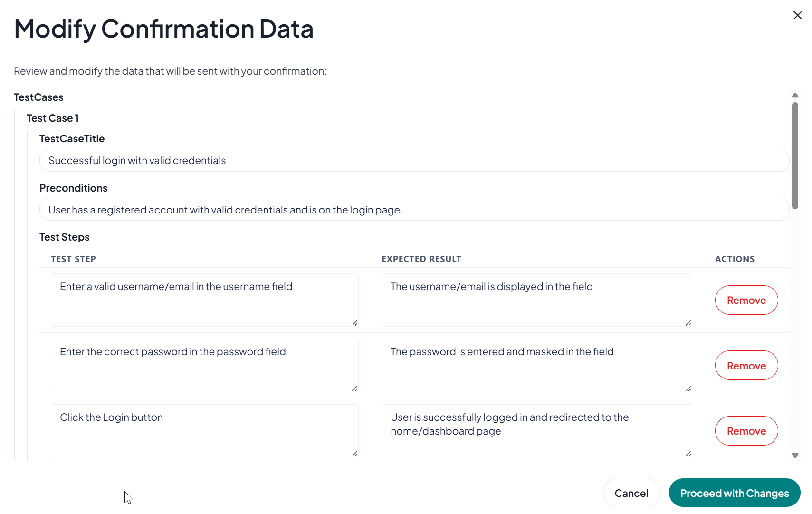Click the resize handle of the Click the Login button textarea
This screenshot has height=514, width=812.
point(355,454)
